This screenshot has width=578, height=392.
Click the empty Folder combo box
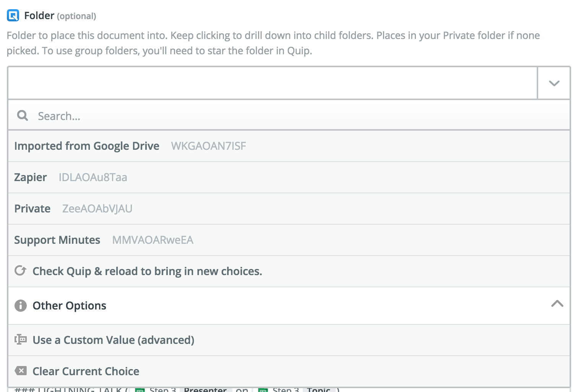tap(273, 83)
